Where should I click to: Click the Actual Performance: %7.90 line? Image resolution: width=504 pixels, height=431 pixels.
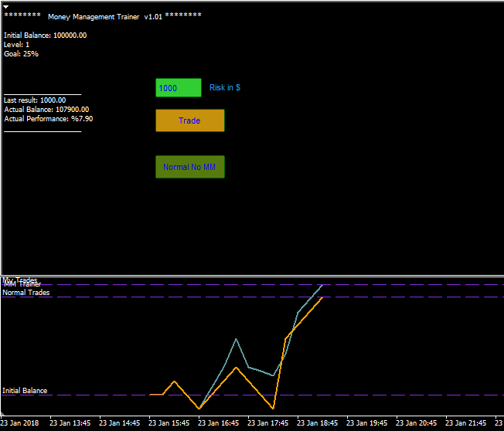[x=49, y=119]
